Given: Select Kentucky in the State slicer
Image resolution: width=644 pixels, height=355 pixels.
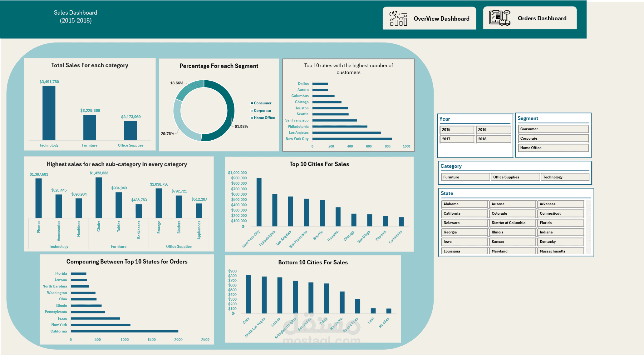Looking at the screenshot, I should pyautogui.click(x=560, y=242).
